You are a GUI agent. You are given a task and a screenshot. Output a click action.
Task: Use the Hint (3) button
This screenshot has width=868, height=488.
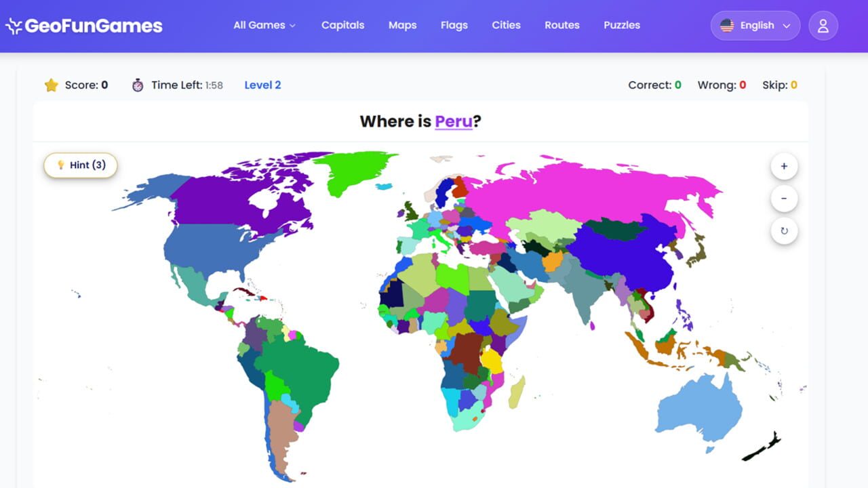tap(81, 165)
